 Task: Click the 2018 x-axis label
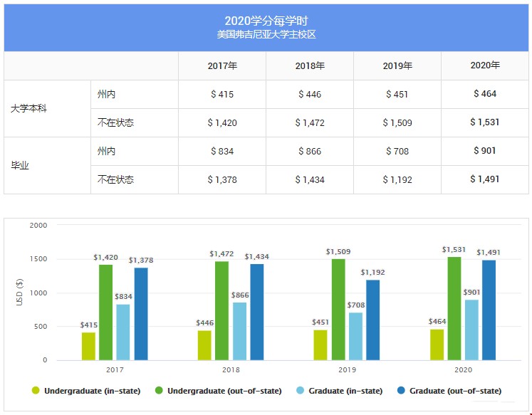pos(231,369)
